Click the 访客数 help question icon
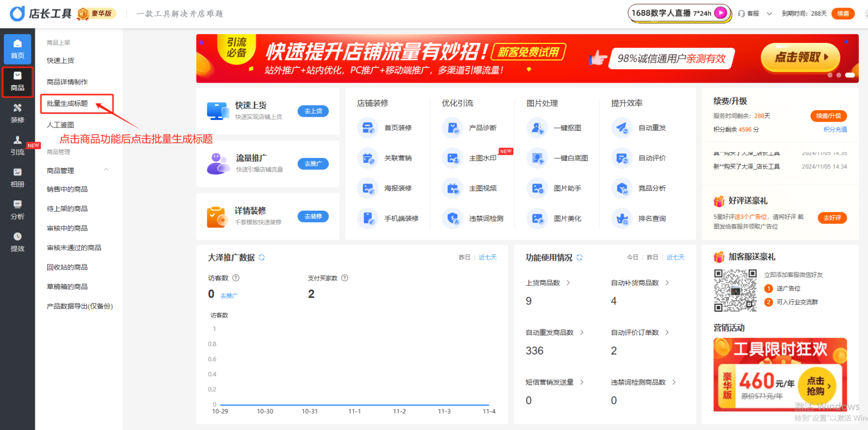 coord(236,278)
